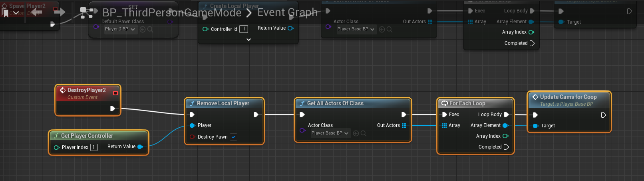
Task: Select the Default Pawn Class pin on SET node
Action: click(96, 26)
